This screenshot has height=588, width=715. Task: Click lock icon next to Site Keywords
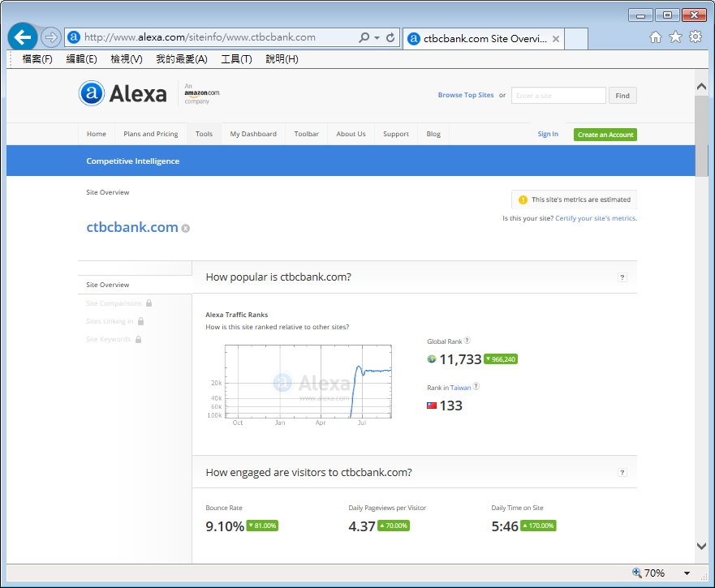pos(138,339)
